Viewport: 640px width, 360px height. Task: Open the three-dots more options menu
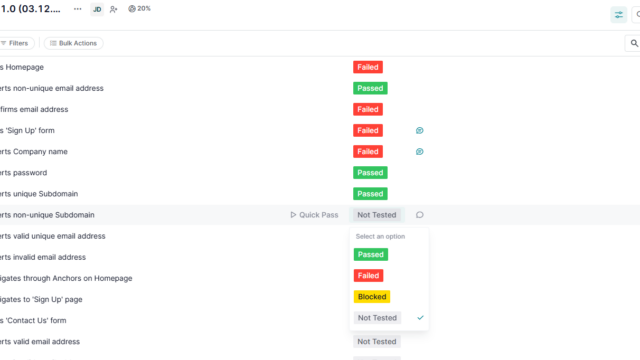click(78, 9)
